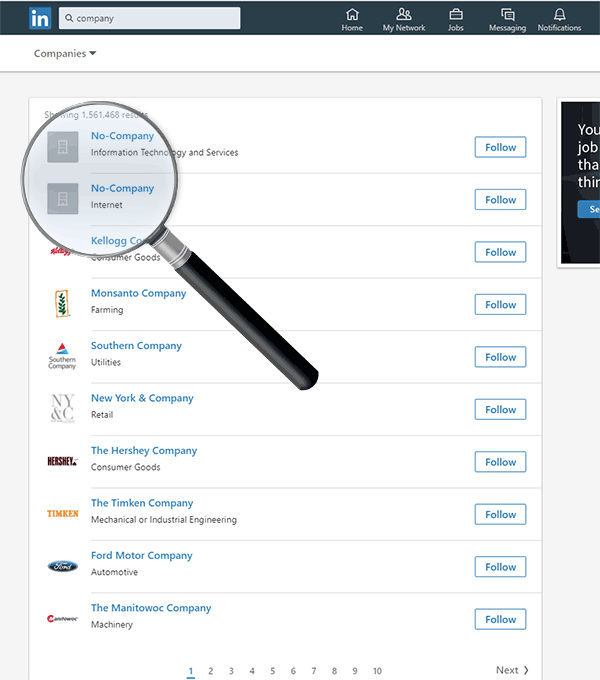Click the Next page chevron
Viewport: 600px width, 680px height.
point(526,670)
